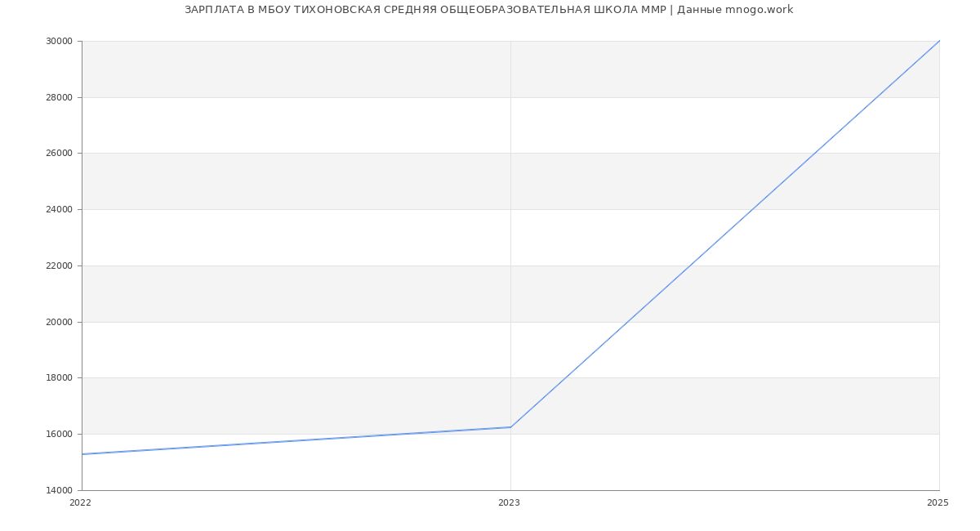Image resolution: width=980 pixels, height=531 pixels.
Task: Click the blue line where it crosses 22000
Action: pos(690,265)
